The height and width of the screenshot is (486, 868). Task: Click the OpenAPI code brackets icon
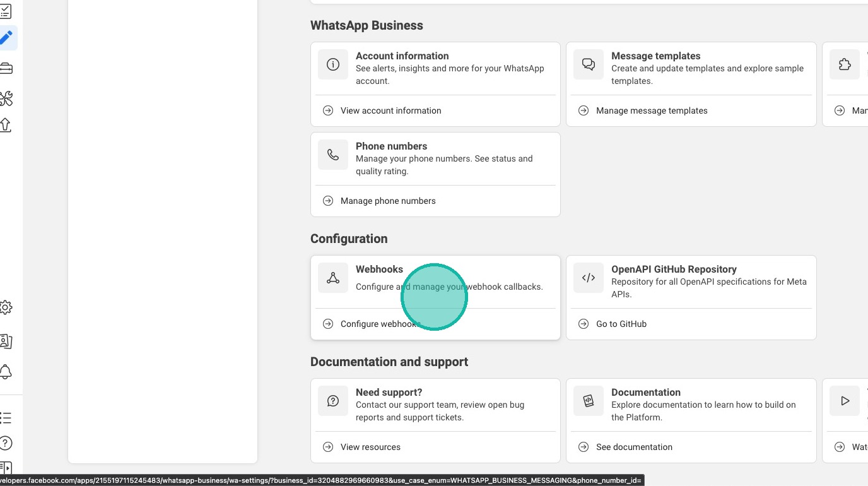click(x=589, y=278)
